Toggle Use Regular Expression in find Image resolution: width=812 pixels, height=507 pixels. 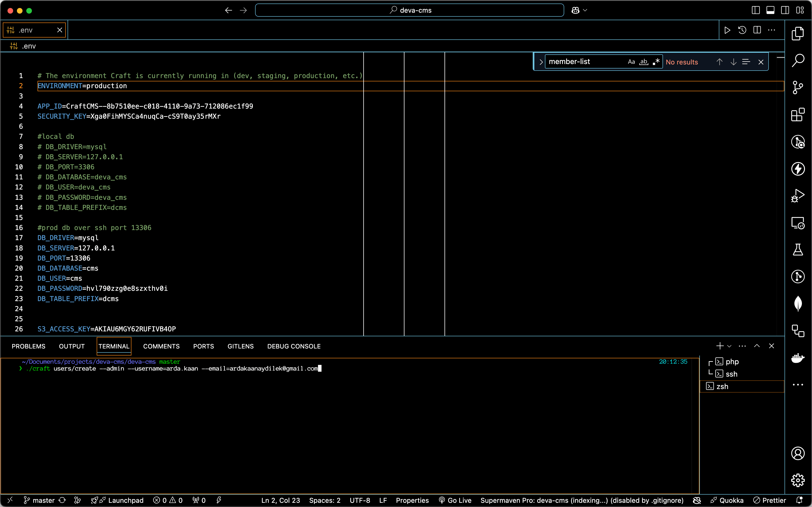656,62
